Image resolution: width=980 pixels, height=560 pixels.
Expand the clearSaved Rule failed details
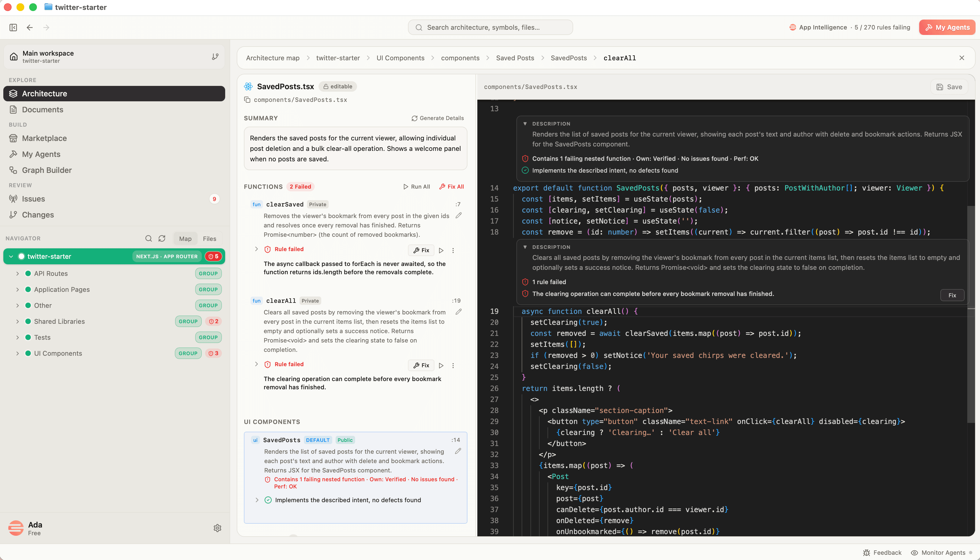click(257, 249)
